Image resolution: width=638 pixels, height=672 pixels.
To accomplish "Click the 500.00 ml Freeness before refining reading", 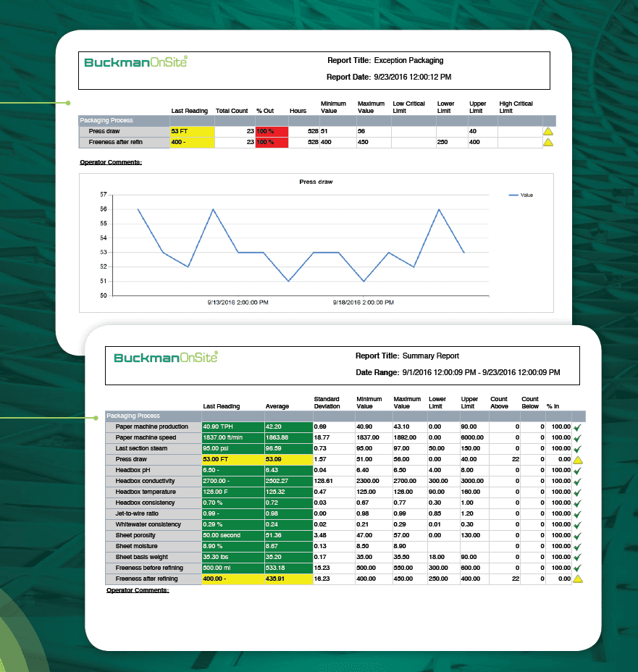I will coord(233,568).
